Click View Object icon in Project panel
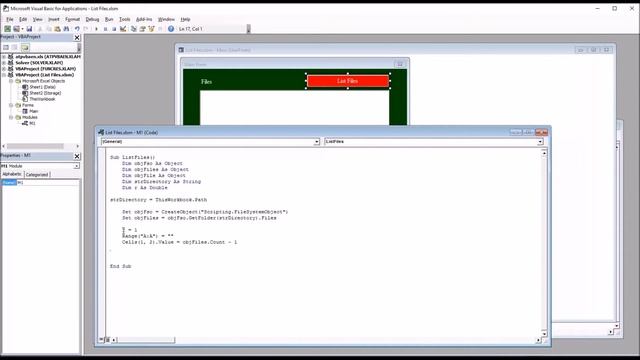Image resolution: width=640 pixels, height=360 pixels. pos(15,47)
